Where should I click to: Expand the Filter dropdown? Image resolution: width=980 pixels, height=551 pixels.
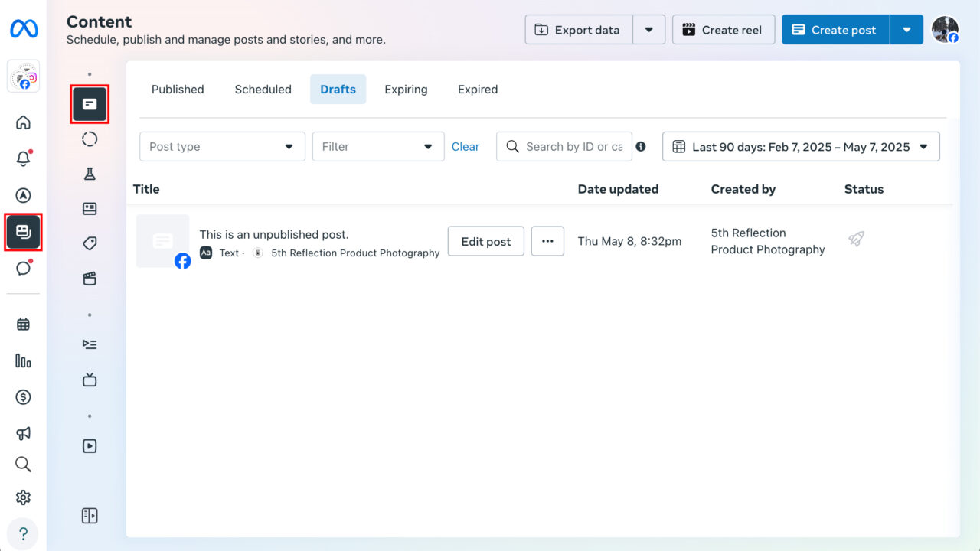click(x=377, y=146)
